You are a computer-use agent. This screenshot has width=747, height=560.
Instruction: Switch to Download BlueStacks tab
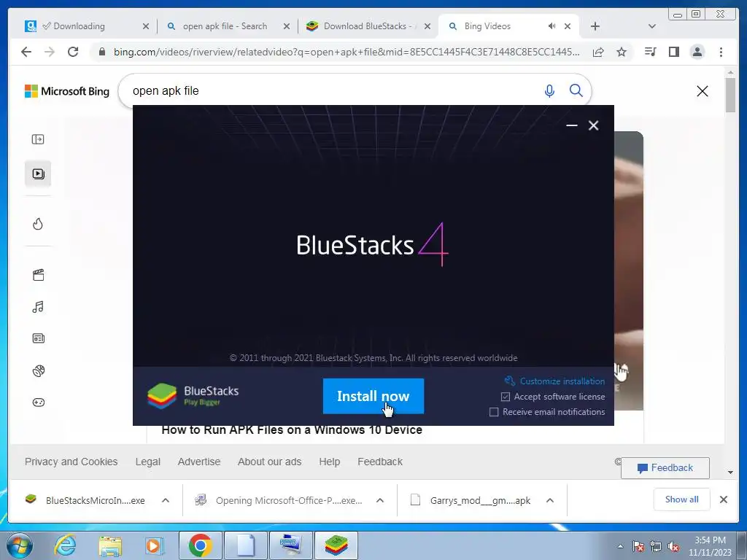point(367,26)
